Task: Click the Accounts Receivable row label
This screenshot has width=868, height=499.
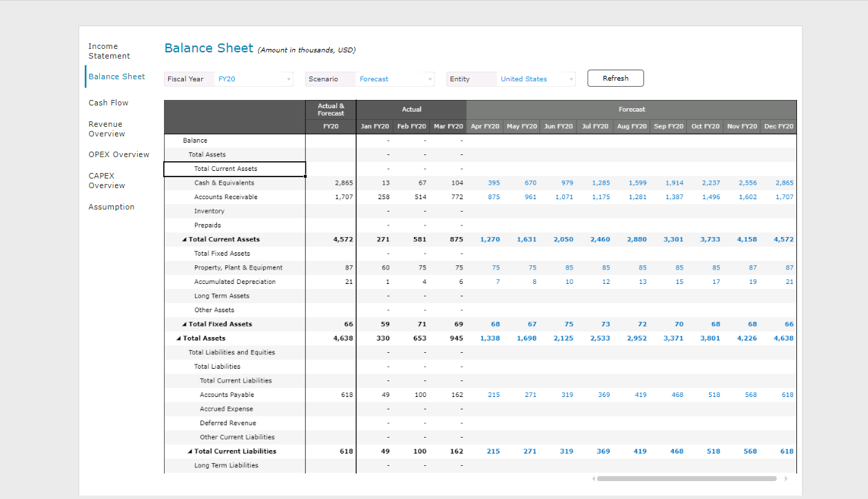Action: pos(226,197)
